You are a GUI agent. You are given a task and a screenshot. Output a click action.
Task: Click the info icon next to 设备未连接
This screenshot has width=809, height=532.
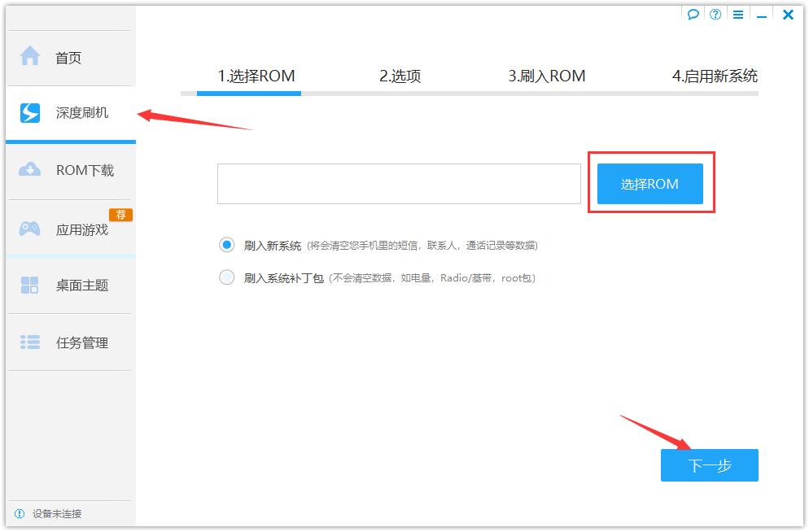tap(17, 514)
